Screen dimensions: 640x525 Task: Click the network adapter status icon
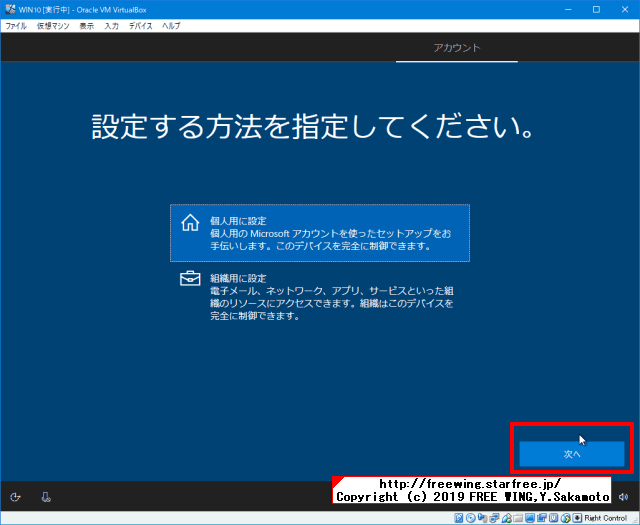(x=494, y=518)
